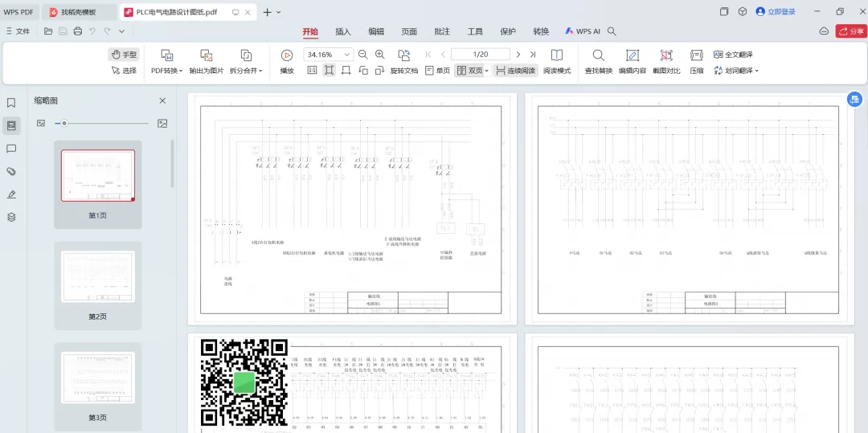This screenshot has height=433, width=868.
Task: Click the search magnifier beside WPS AI
Action: click(612, 31)
